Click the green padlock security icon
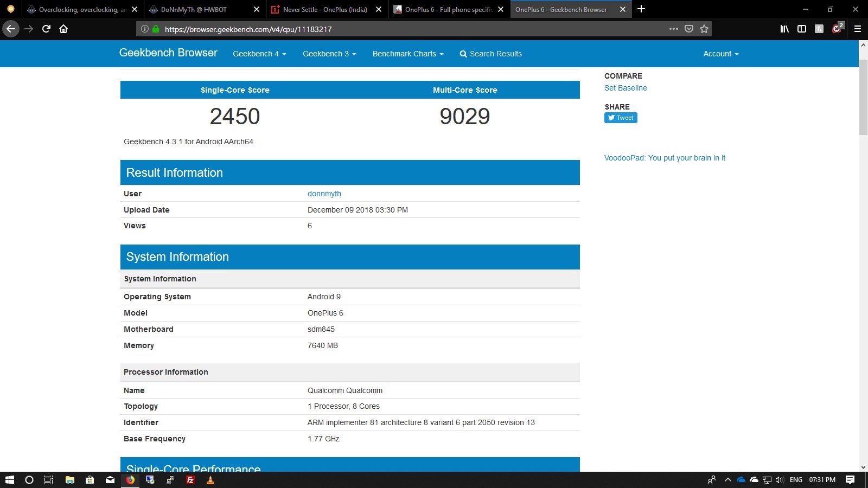 pos(156,29)
